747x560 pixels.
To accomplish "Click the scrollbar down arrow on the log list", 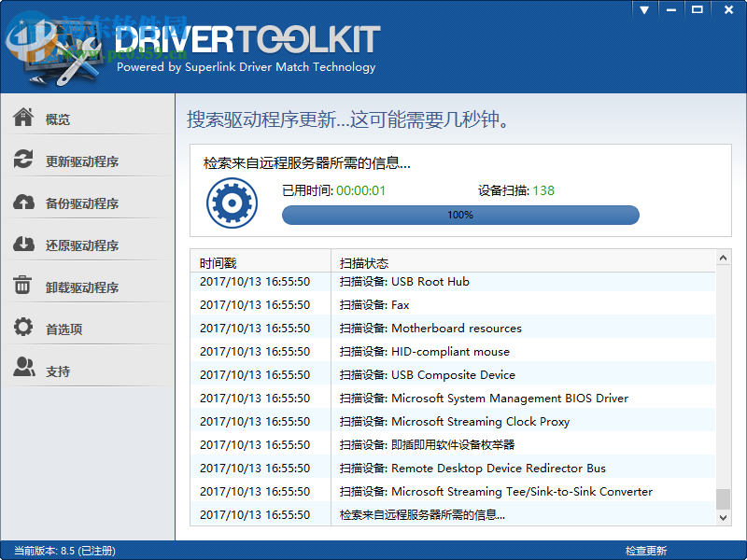I will (722, 517).
